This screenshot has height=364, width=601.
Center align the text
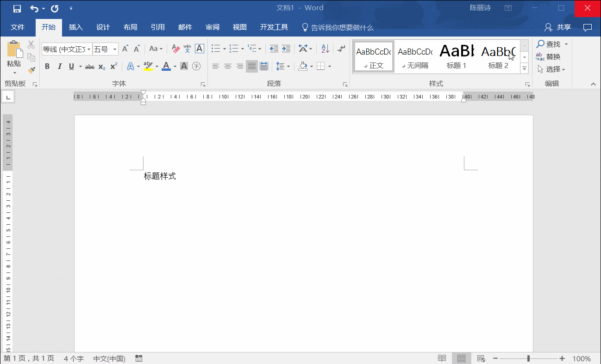(x=228, y=67)
